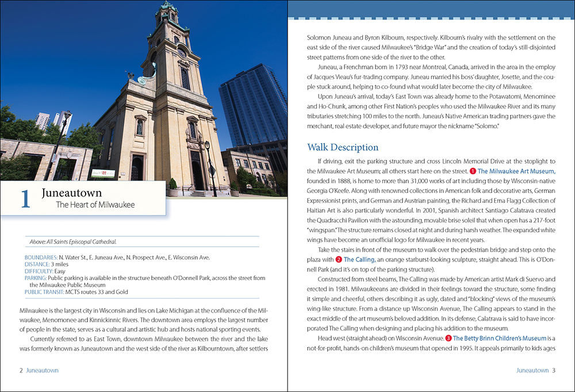This screenshot has height=392, width=575.
Task: Click the subtitle 'The Heart of Milwaukee'
Action: click(95, 205)
